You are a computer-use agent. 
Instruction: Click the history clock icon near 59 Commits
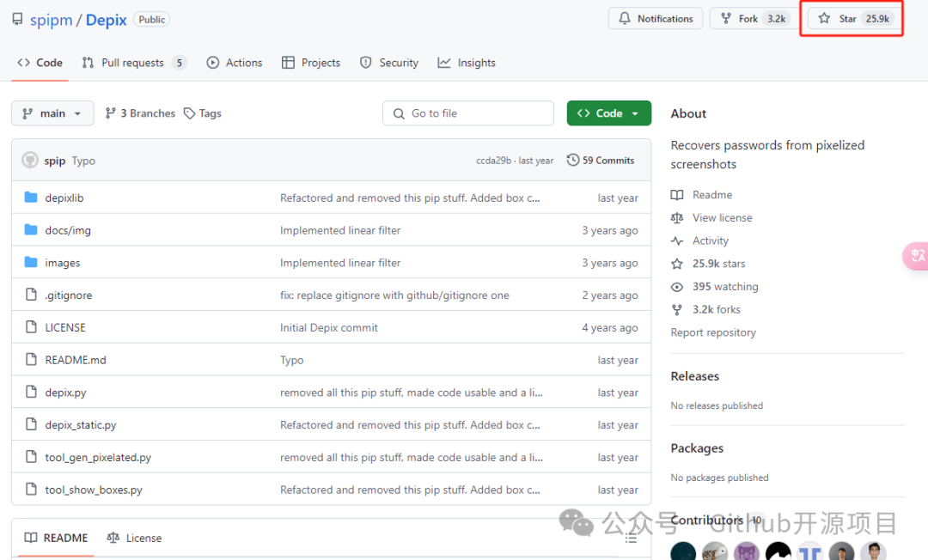(572, 161)
